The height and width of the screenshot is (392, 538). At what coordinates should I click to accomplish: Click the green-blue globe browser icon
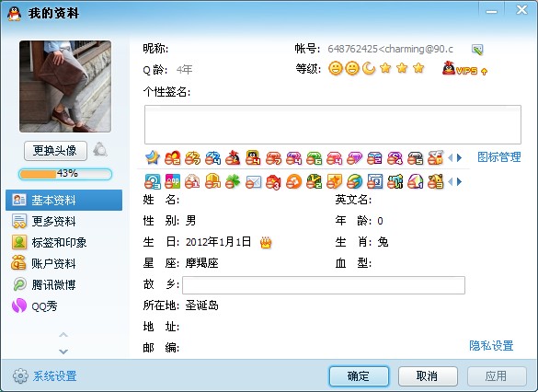[354, 181]
